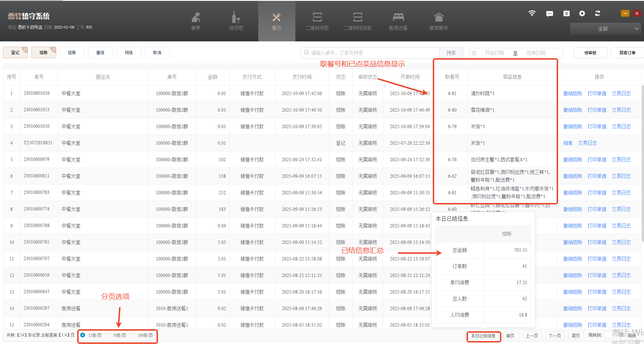This screenshot has height=344, width=644.
Task: Open the 康养 wellness module
Action: tap(196, 21)
